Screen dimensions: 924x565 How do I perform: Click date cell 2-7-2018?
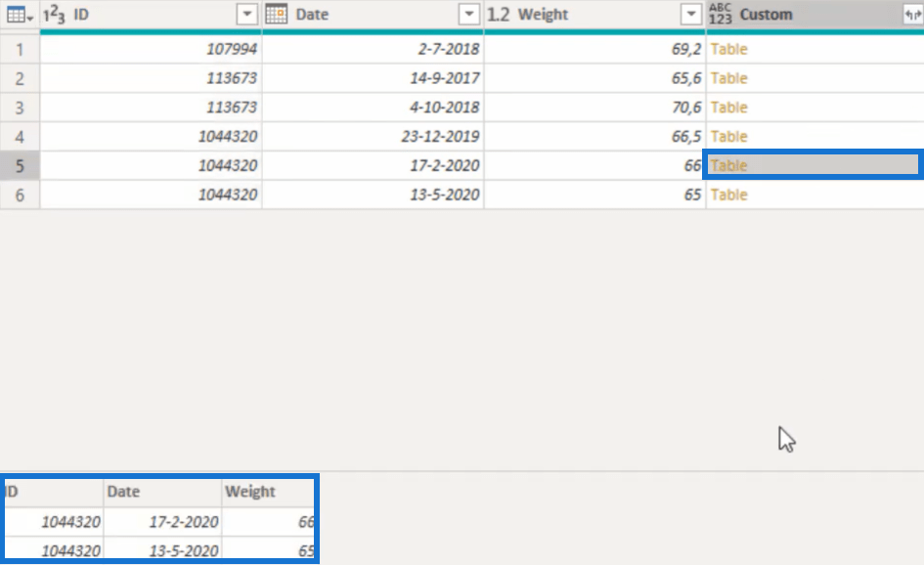373,49
